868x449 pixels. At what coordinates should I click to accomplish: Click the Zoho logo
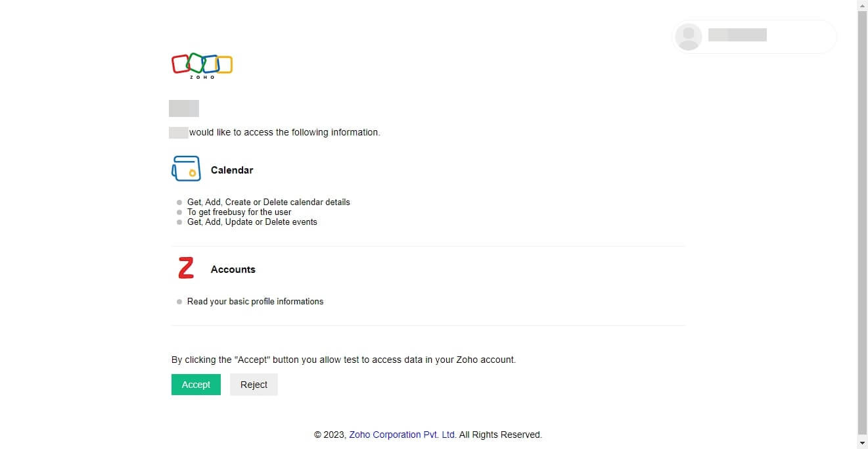[x=201, y=64]
